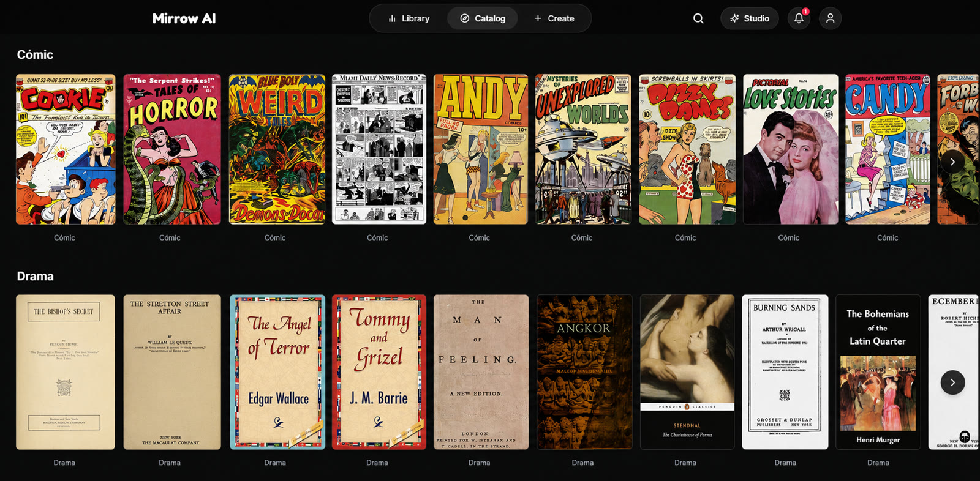Open the notifications bell

tap(799, 18)
